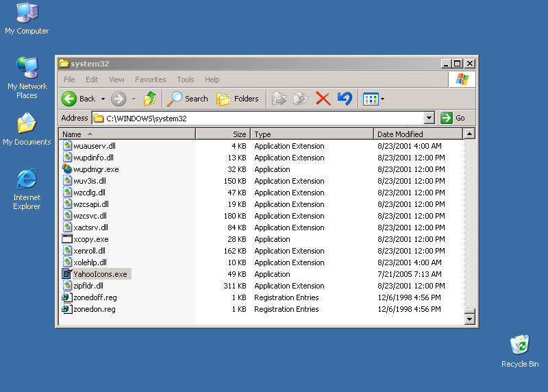Click the Move To toolbar icon
The height and width of the screenshot is (392, 548).
pos(279,99)
